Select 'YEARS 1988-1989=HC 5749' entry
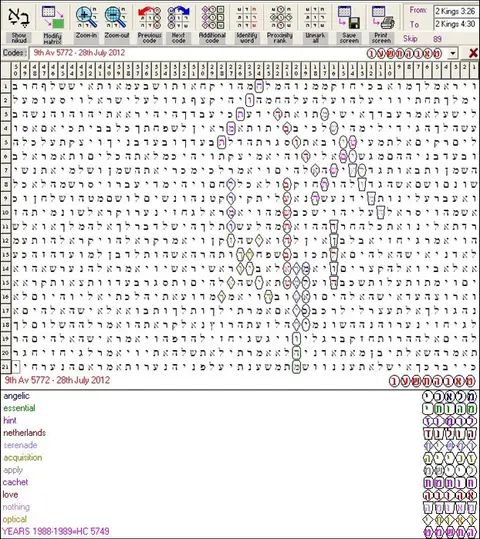This screenshot has width=480, height=539. point(56,531)
